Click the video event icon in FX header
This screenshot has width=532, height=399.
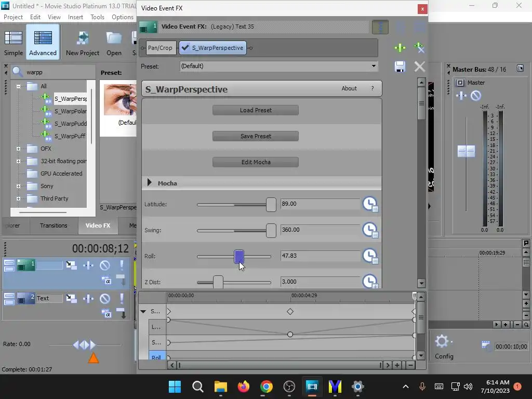coord(148,27)
